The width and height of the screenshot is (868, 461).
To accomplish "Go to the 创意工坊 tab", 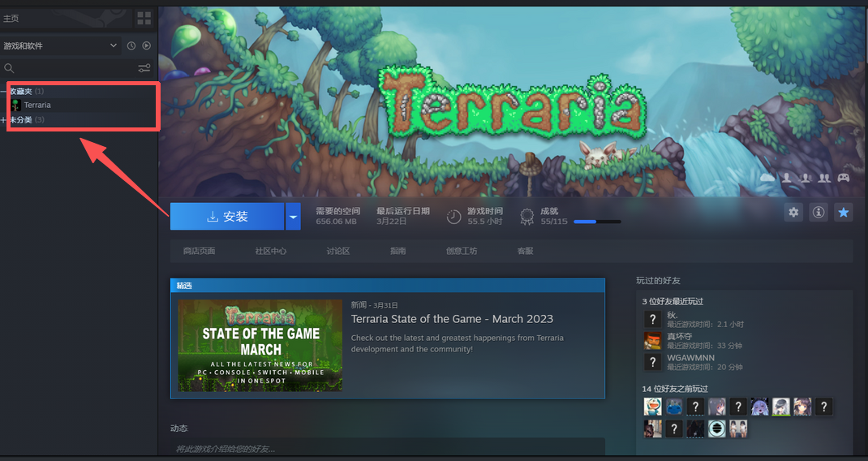I will [x=462, y=251].
